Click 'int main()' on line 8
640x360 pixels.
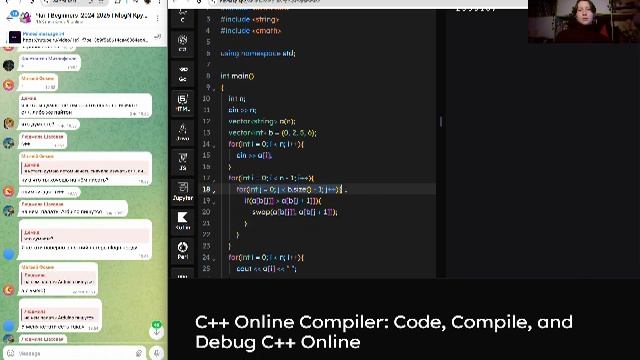237,76
